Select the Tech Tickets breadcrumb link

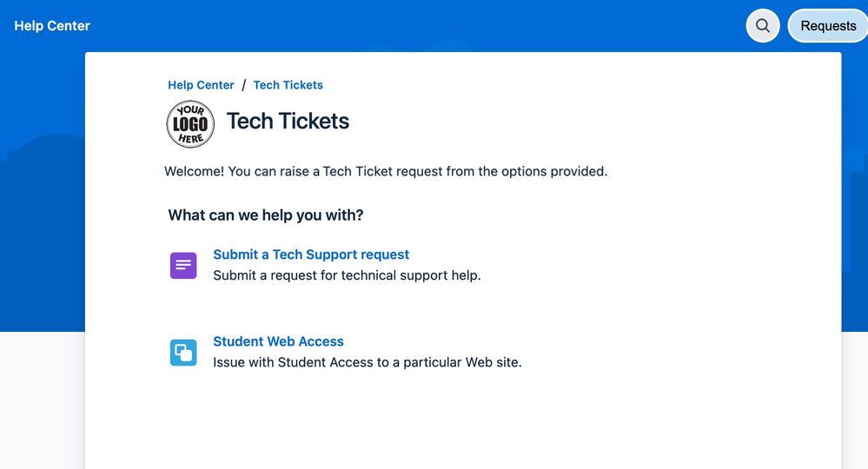(x=288, y=85)
